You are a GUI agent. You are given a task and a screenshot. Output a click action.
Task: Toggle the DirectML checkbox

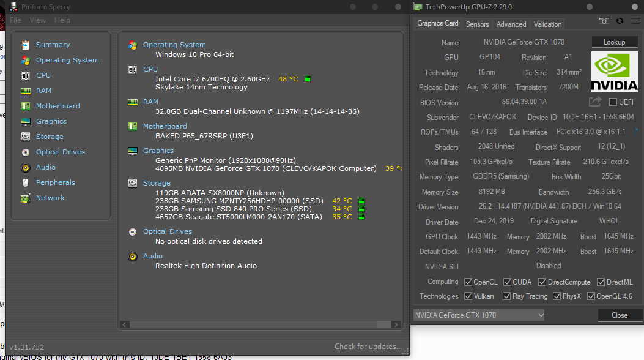pyautogui.click(x=601, y=282)
